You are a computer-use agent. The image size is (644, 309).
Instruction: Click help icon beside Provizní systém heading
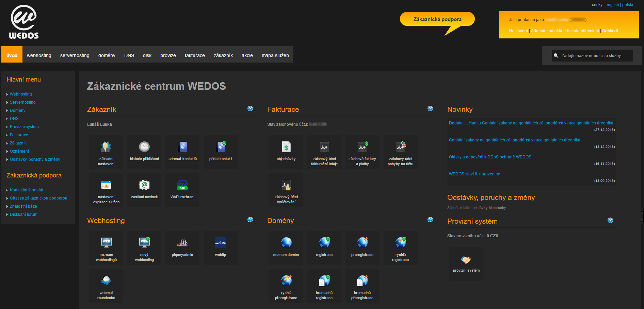(610, 220)
